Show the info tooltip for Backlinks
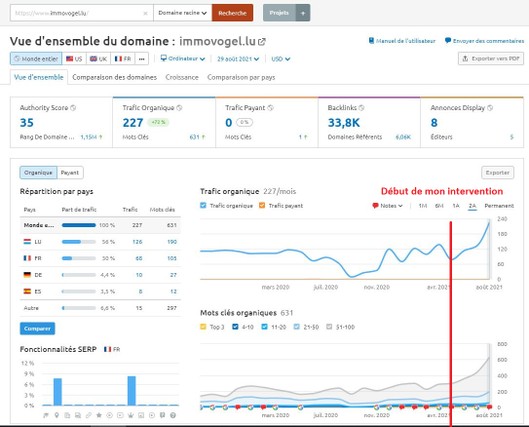529x427 pixels. tap(361, 108)
